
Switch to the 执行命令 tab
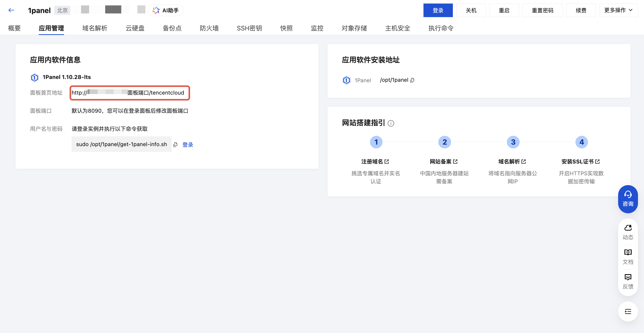point(441,28)
